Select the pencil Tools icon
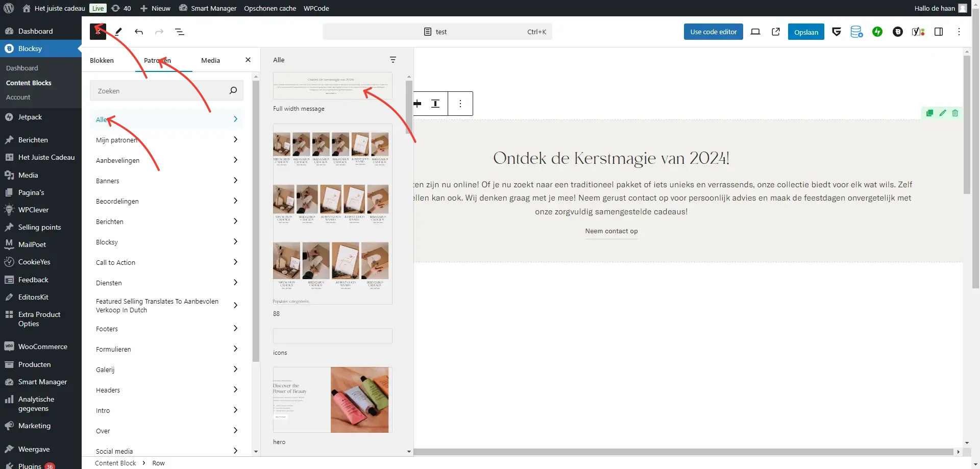Image resolution: width=980 pixels, height=469 pixels. point(118,32)
